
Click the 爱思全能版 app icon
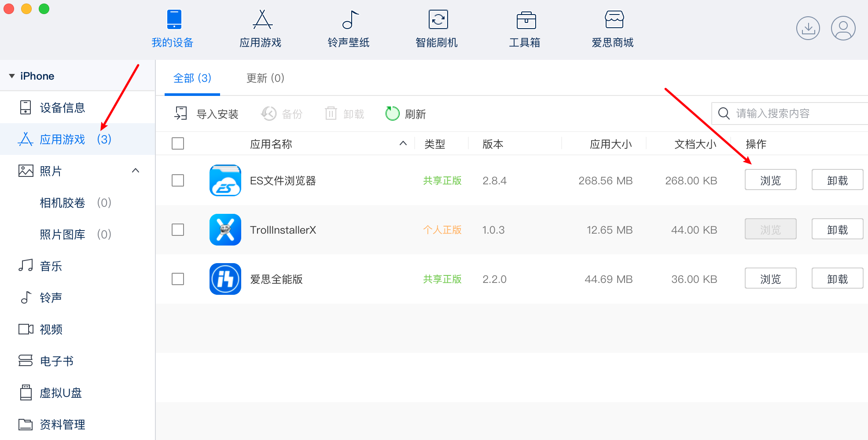(x=225, y=279)
